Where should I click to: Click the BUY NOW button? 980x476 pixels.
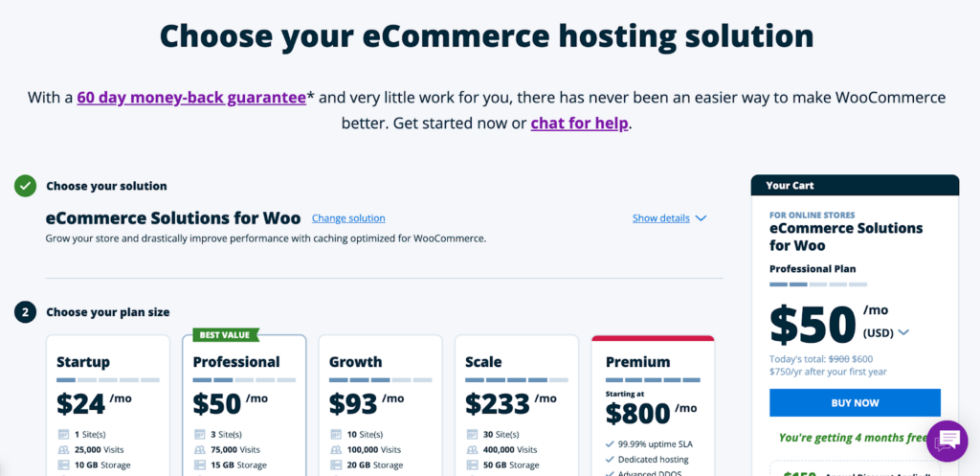click(855, 403)
